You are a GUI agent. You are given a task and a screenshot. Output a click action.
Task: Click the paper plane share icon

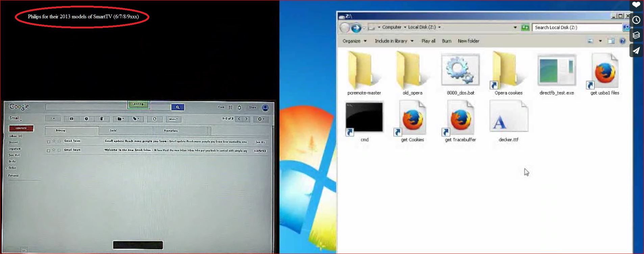636,50
